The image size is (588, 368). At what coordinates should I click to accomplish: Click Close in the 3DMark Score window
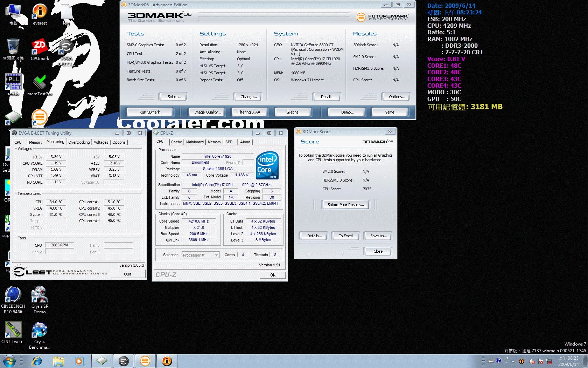(x=378, y=251)
